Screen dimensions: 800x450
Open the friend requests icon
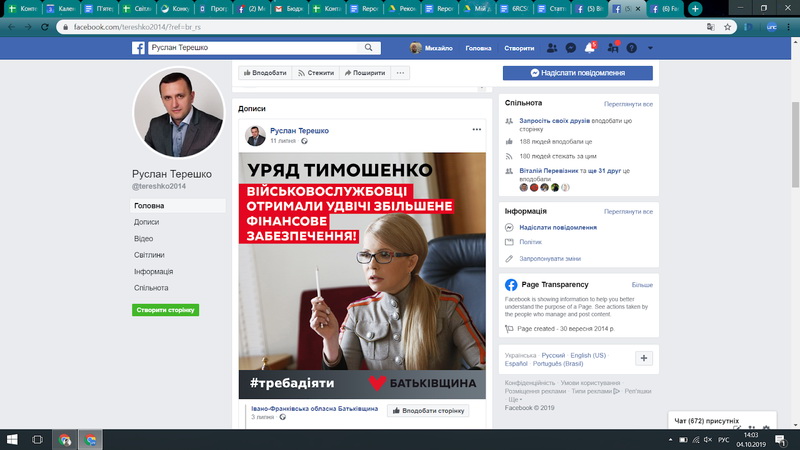point(552,48)
